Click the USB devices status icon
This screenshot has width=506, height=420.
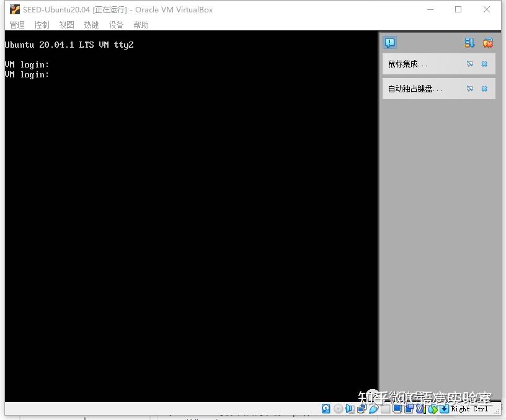[x=373, y=409]
